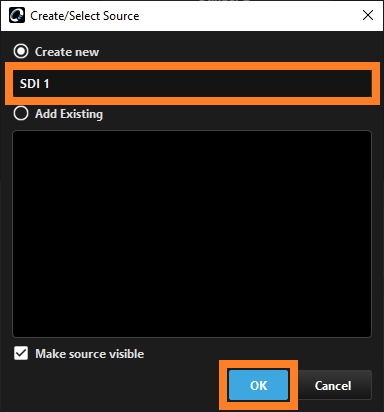Click the blue highlighted OK button
This screenshot has height=412, width=384.
click(x=258, y=385)
